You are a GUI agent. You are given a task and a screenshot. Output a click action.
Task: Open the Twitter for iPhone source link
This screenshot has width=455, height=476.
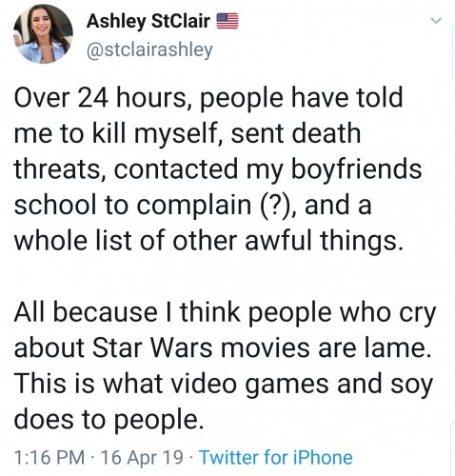click(276, 458)
